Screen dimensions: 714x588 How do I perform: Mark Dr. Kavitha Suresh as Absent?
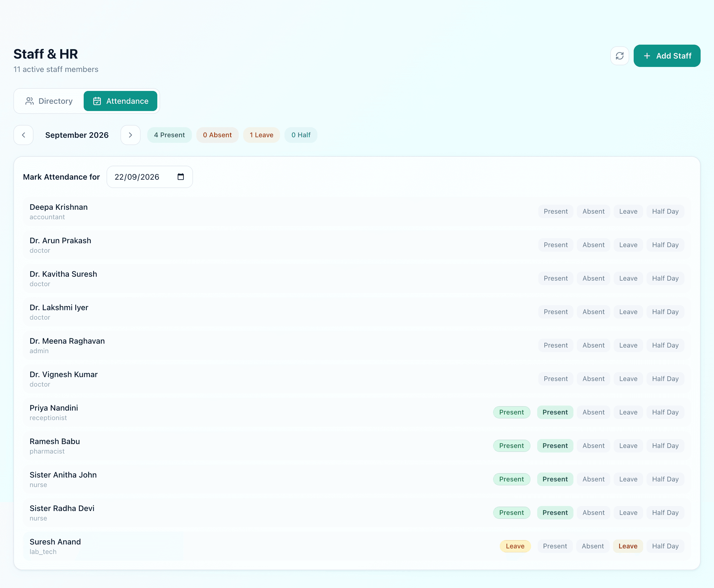pos(594,278)
